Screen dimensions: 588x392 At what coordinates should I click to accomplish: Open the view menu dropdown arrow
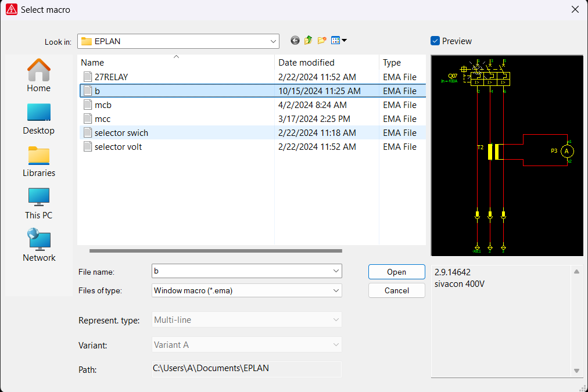pyautogui.click(x=344, y=40)
